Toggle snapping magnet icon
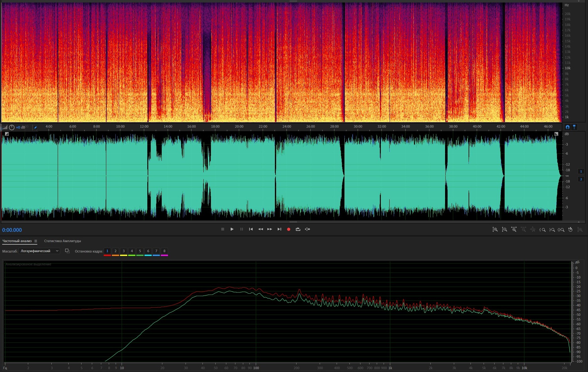Image resolution: width=588 pixels, height=372 pixels. click(x=567, y=127)
